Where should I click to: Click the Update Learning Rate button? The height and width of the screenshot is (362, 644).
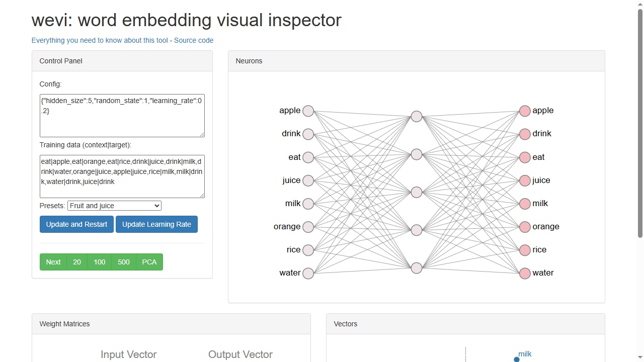156,224
